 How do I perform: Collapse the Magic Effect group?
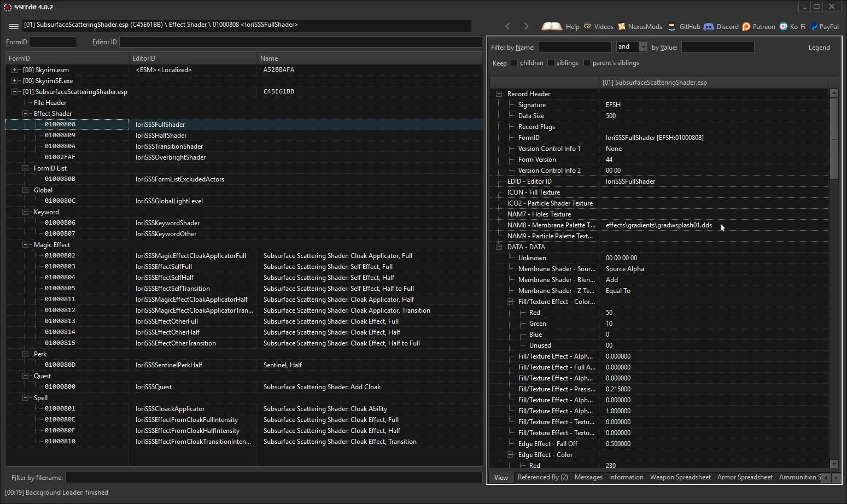click(x=26, y=245)
